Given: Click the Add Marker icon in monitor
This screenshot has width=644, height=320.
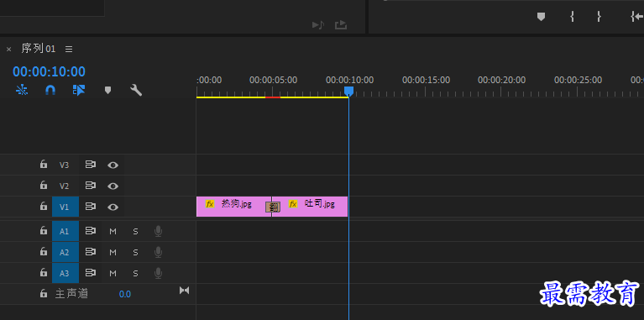Looking at the screenshot, I should [x=542, y=17].
